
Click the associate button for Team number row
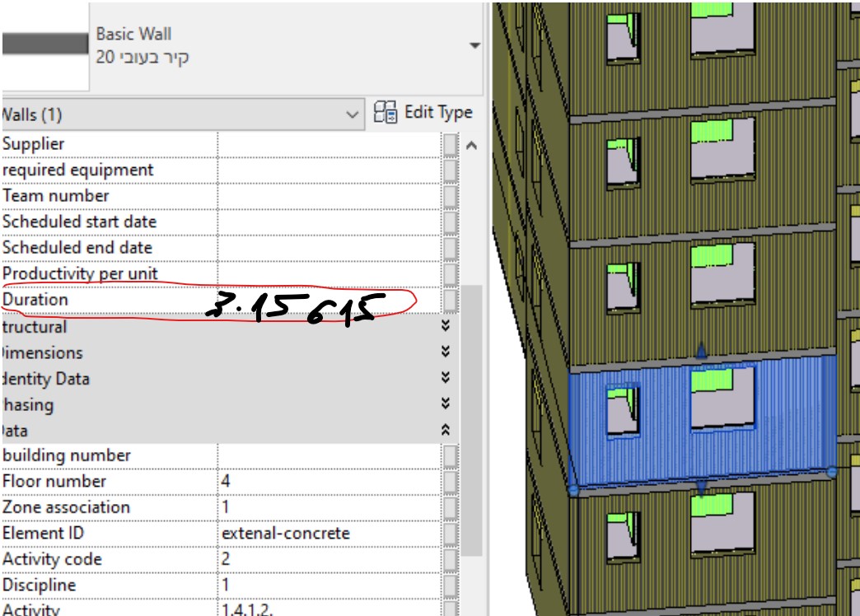coord(451,196)
